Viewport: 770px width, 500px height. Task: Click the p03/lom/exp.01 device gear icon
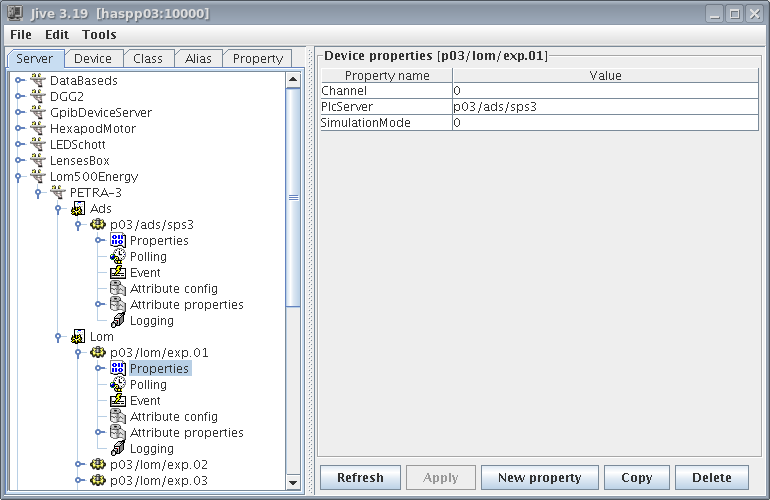click(98, 352)
